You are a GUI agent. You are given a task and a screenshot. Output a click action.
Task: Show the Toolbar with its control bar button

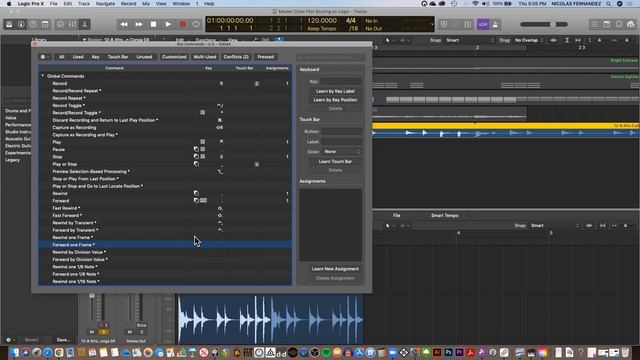[45, 24]
